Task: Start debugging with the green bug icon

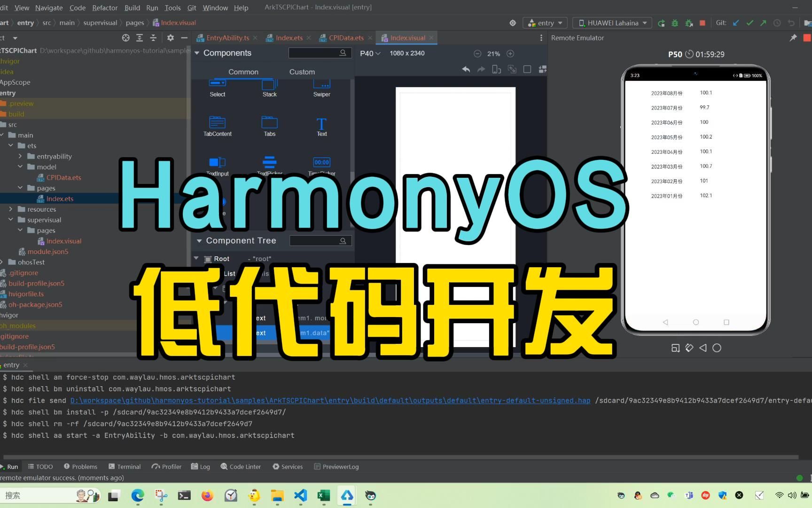Action: pyautogui.click(x=675, y=23)
